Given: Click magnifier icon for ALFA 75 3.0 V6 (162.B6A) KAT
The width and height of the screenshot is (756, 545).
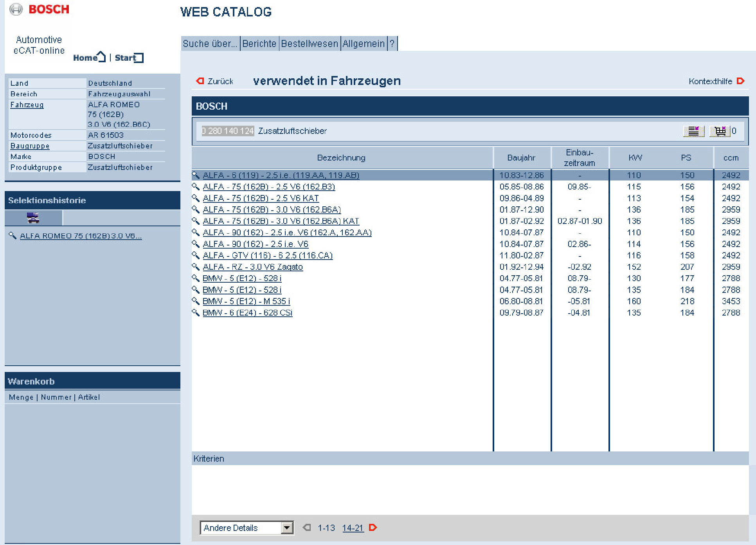Looking at the screenshot, I should click(x=196, y=221).
